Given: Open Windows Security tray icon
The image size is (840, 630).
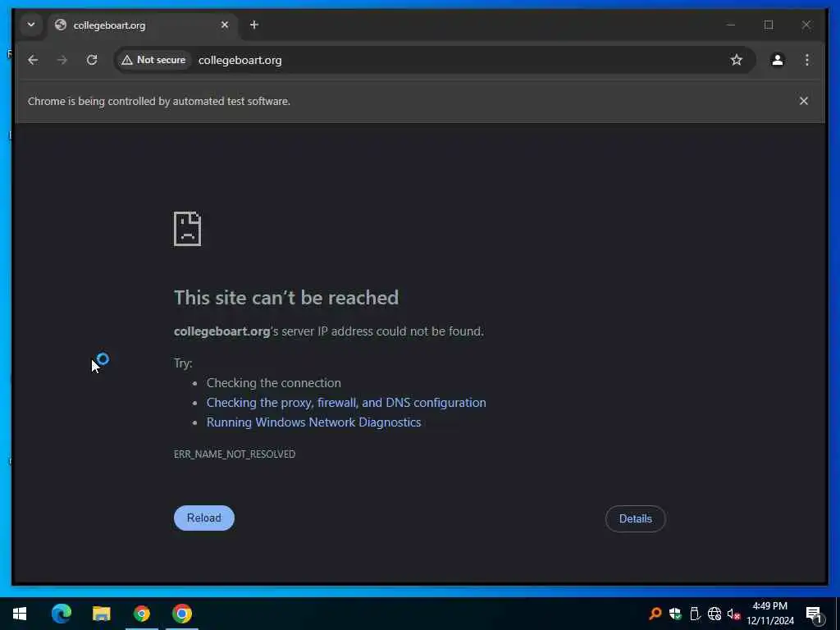Looking at the screenshot, I should [675, 614].
